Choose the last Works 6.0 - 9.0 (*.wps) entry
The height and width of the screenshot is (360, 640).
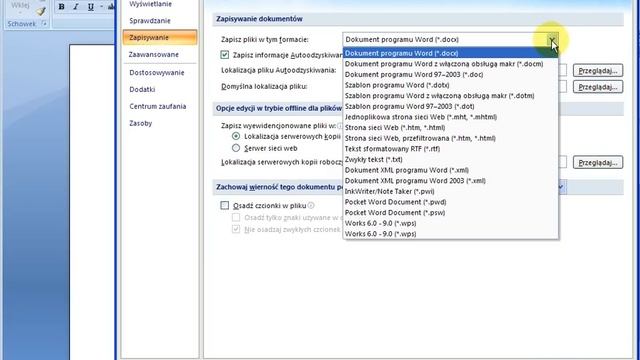pyautogui.click(x=451, y=234)
